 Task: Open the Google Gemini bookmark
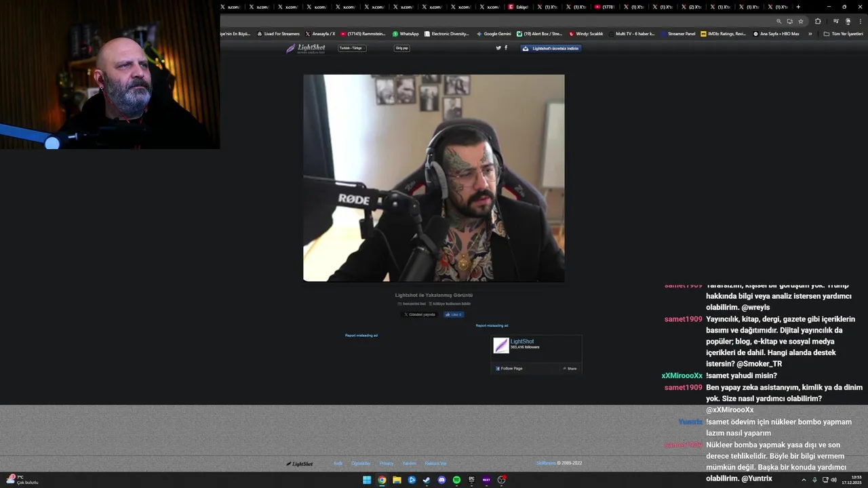(494, 34)
